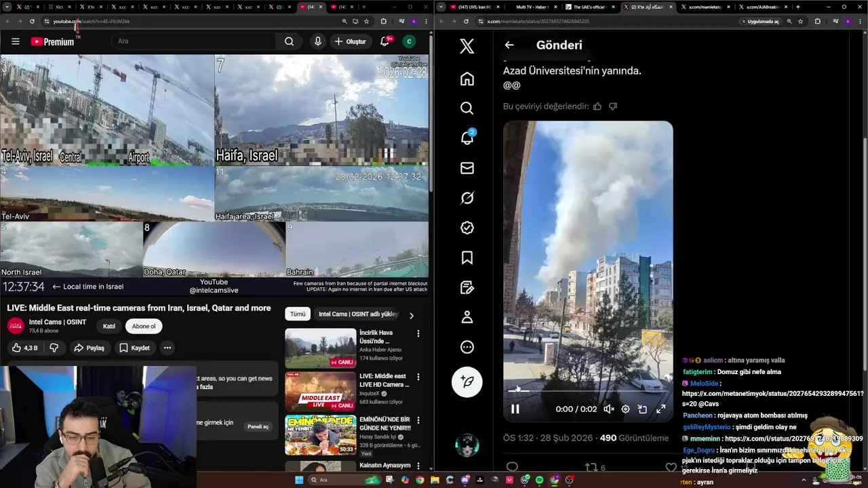Select the 'Tümü' filter chip
The height and width of the screenshot is (488, 868).
click(x=298, y=314)
